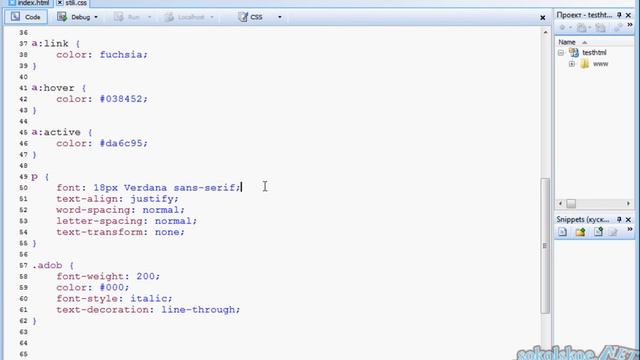Click the a:active selector on line 45

pos(56,132)
